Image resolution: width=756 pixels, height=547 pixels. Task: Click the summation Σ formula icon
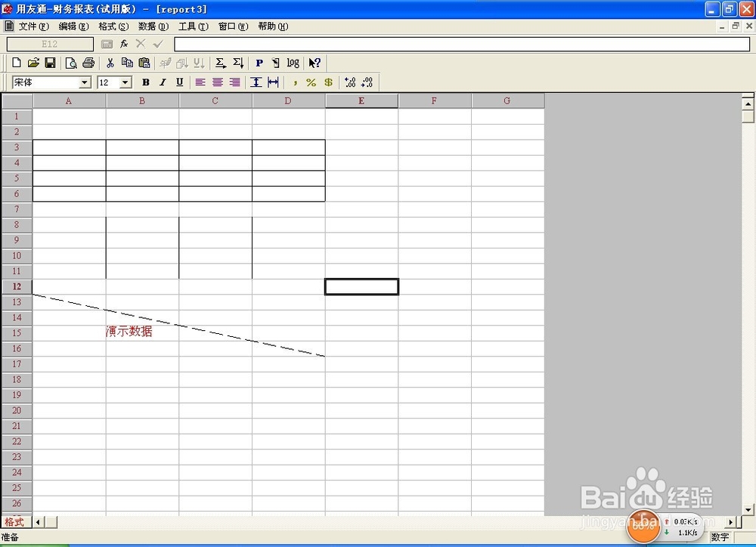[x=218, y=63]
